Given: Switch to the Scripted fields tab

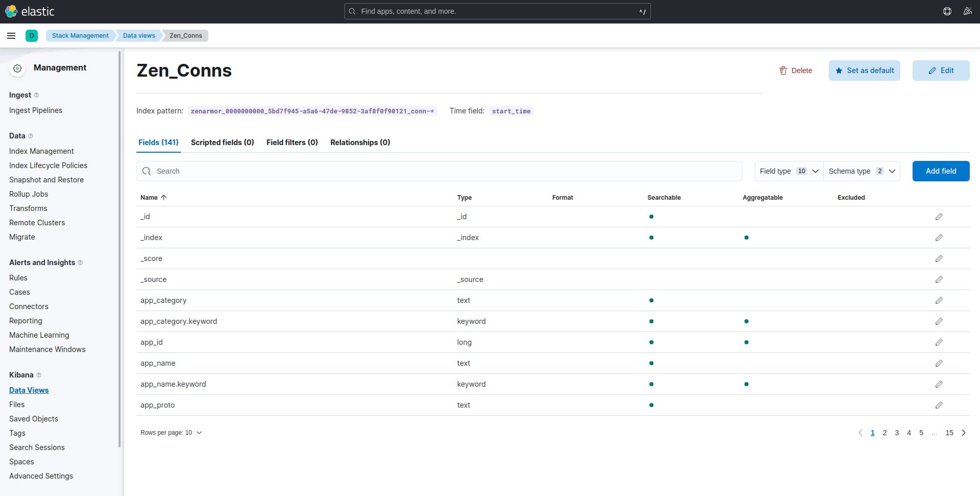Looking at the screenshot, I should coord(222,143).
